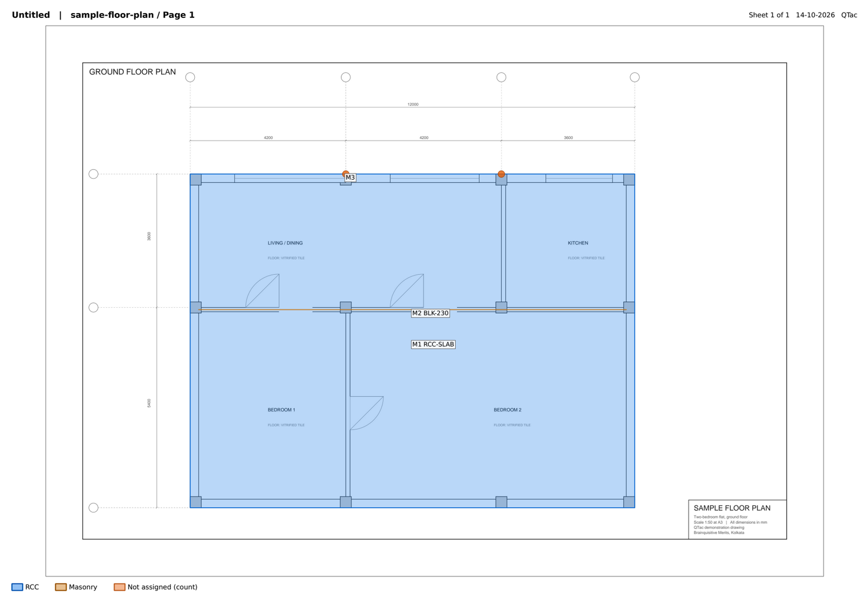Screen dimensions: 868x602
Task: Click the Masonry legend swatch
Action: pos(61,587)
